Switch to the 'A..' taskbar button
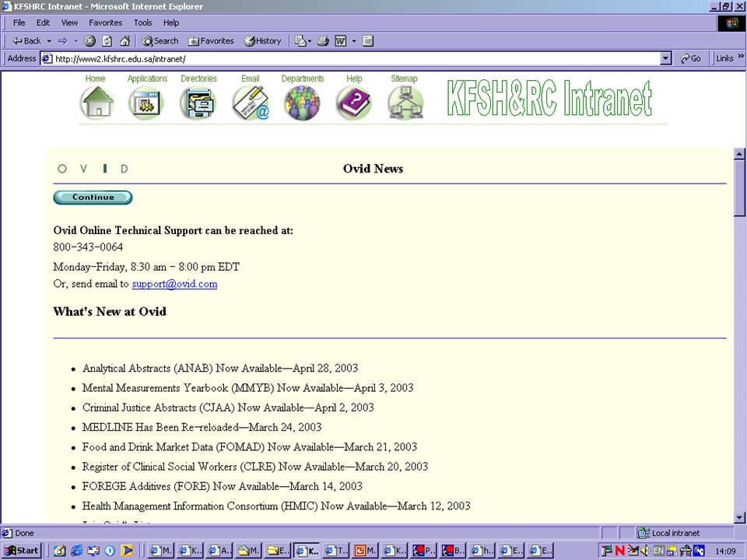 219,551
